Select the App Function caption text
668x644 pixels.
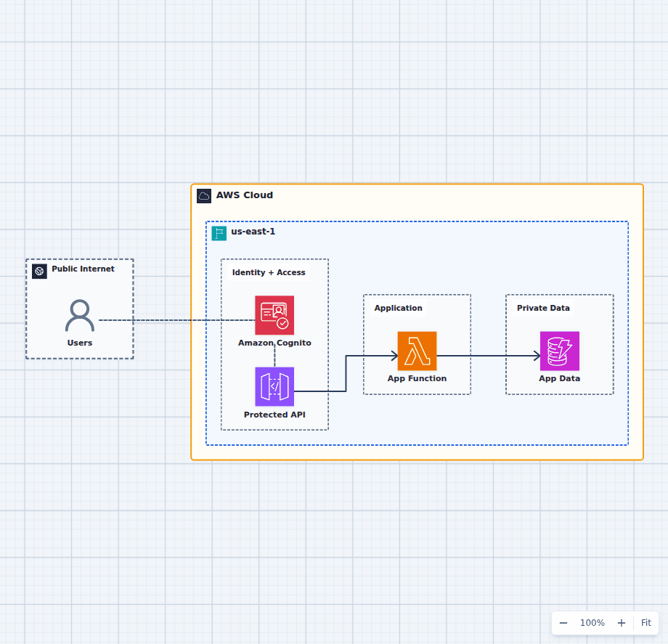pyautogui.click(x=417, y=378)
